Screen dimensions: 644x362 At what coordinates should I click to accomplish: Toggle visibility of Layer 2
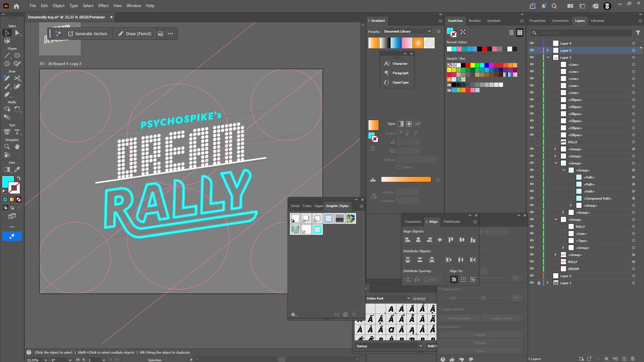531,276
